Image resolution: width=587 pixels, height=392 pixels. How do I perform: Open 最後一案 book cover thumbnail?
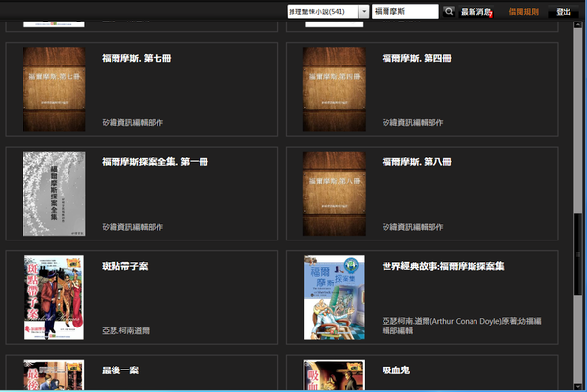[54, 376]
